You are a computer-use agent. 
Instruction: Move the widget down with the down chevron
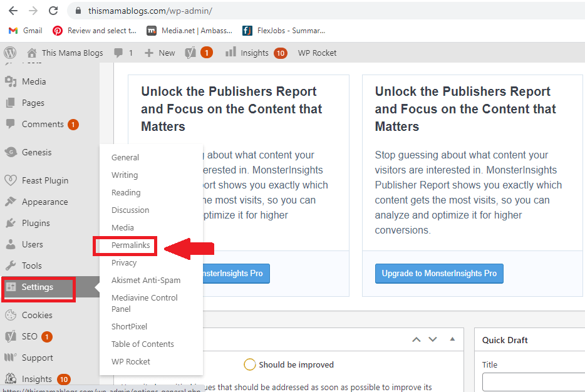(x=433, y=339)
